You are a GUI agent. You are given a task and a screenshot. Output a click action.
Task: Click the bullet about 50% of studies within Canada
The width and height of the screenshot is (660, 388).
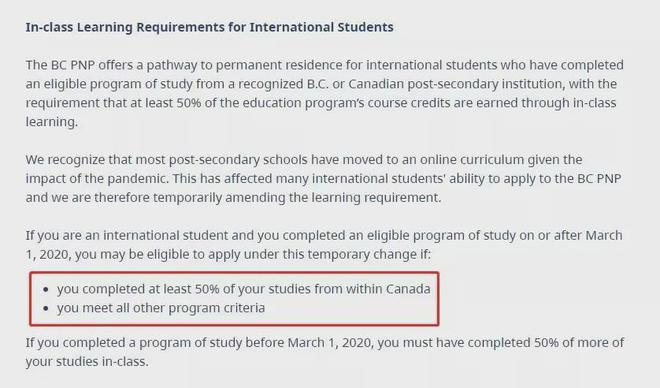click(x=244, y=289)
